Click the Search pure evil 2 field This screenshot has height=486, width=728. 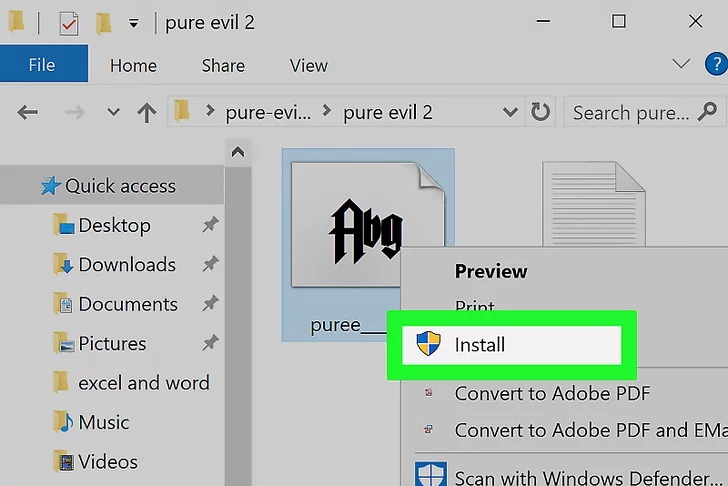tap(630, 112)
